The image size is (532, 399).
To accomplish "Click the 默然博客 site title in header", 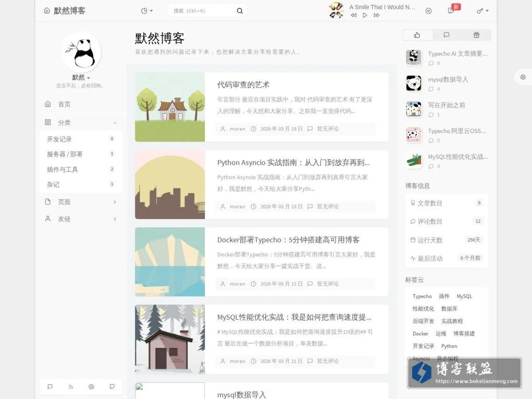I will [x=70, y=11].
